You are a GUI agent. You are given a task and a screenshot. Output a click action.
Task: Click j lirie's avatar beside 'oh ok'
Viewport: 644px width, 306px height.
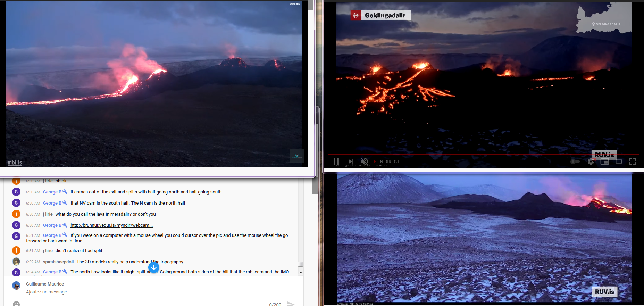tap(16, 181)
